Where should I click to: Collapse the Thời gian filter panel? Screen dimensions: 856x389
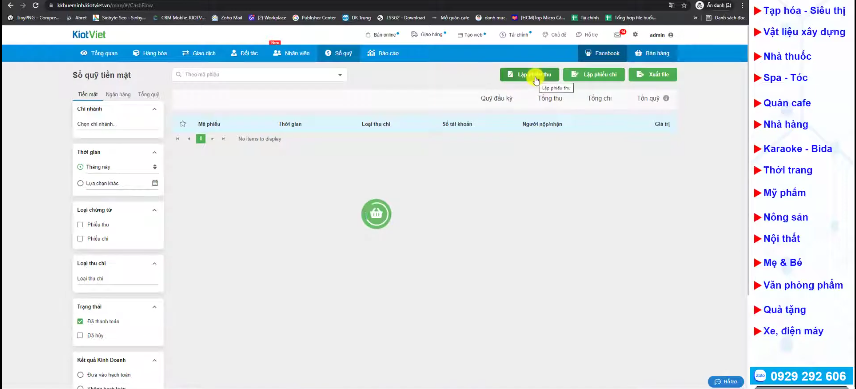154,152
